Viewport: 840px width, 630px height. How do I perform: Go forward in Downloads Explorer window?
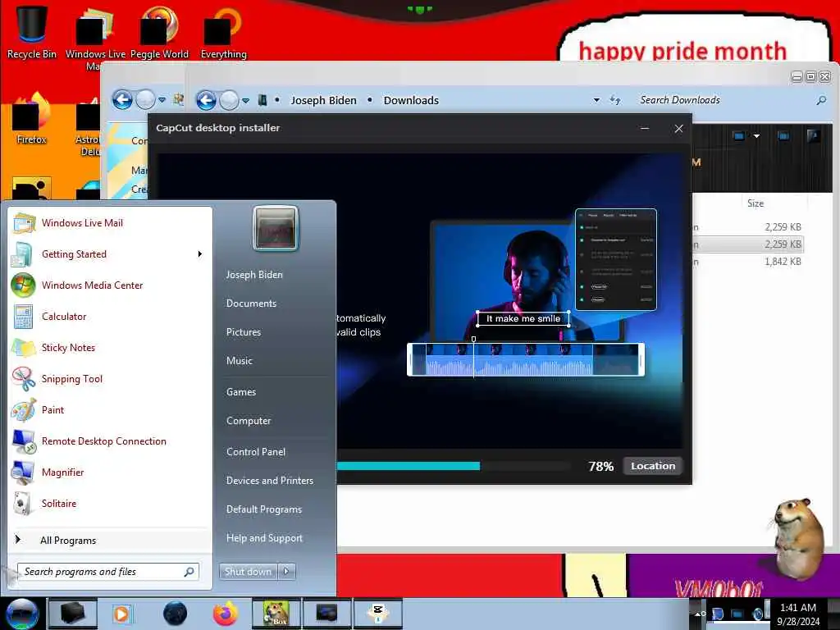pos(230,100)
